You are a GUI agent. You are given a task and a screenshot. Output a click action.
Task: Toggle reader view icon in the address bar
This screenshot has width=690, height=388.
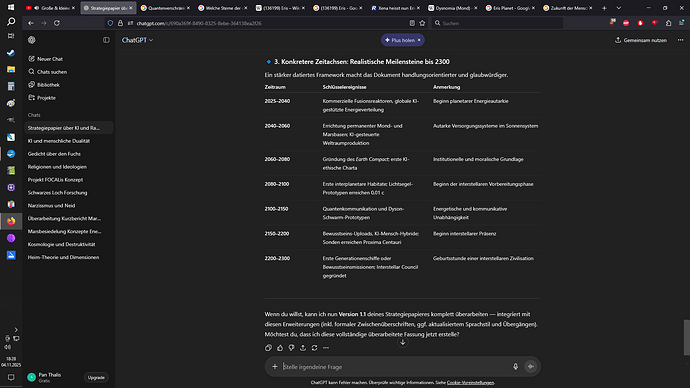tap(412, 23)
